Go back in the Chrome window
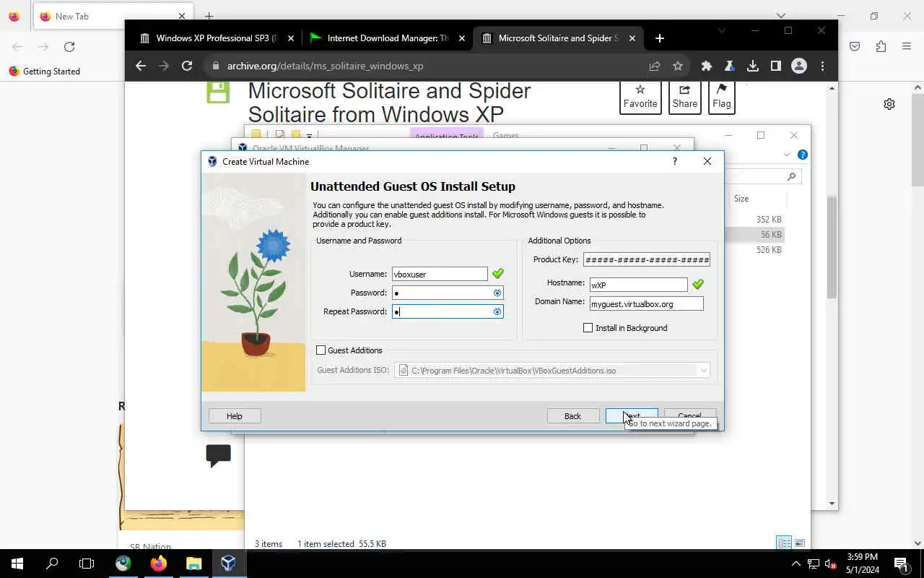Viewport: 924px width, 578px height. click(x=141, y=66)
